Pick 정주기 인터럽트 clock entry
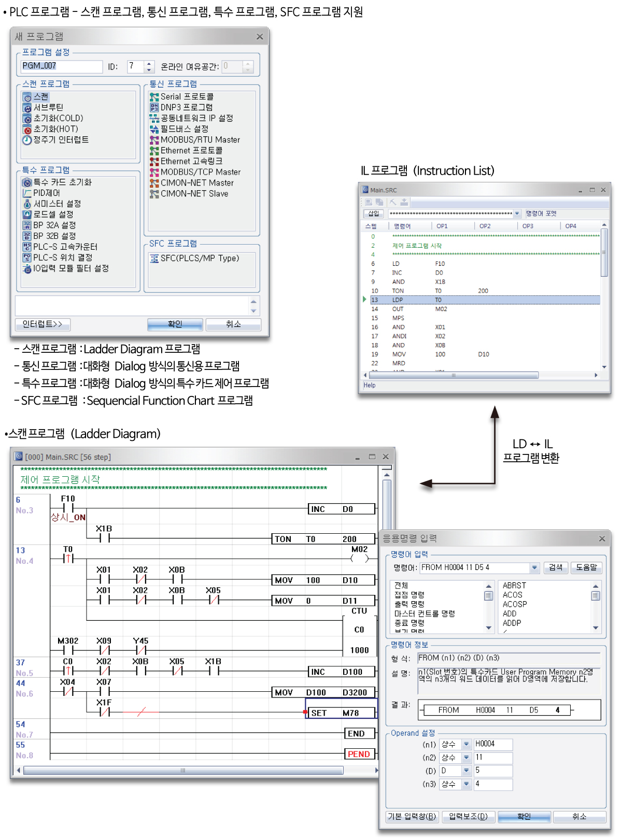Viewport: 622px width, 840px height. pos(56,140)
